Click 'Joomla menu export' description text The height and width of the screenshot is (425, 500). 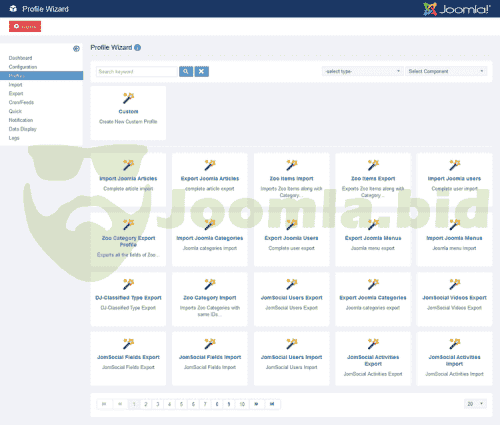[x=373, y=248]
